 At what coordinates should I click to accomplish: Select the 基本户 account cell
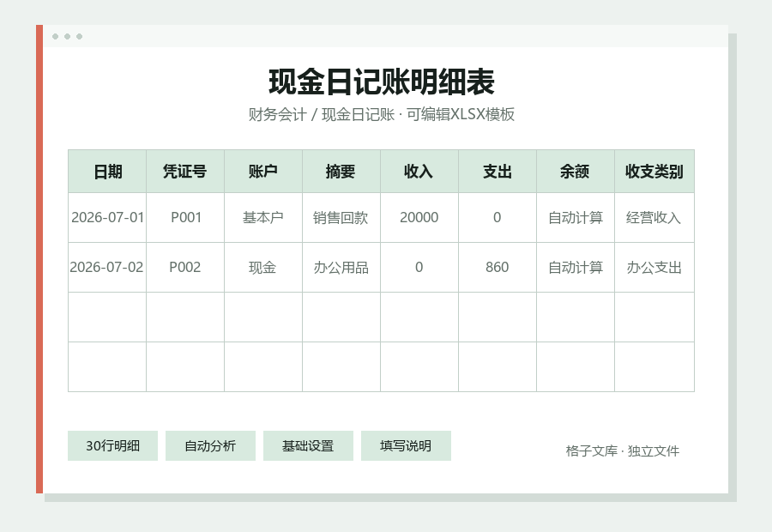pyautogui.click(x=263, y=218)
